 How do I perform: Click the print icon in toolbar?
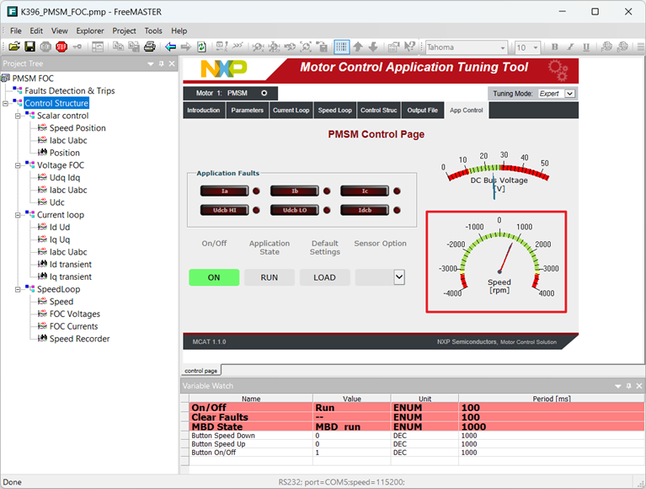click(150, 47)
